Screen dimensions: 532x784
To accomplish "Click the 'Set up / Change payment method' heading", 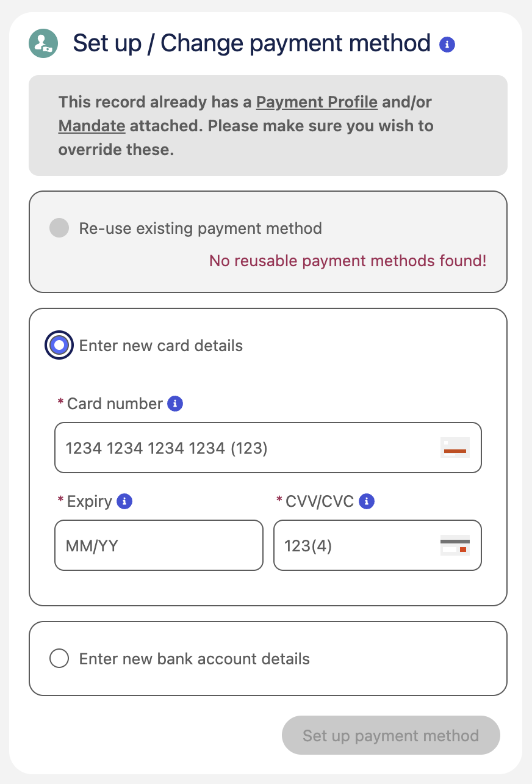I will coord(251,44).
